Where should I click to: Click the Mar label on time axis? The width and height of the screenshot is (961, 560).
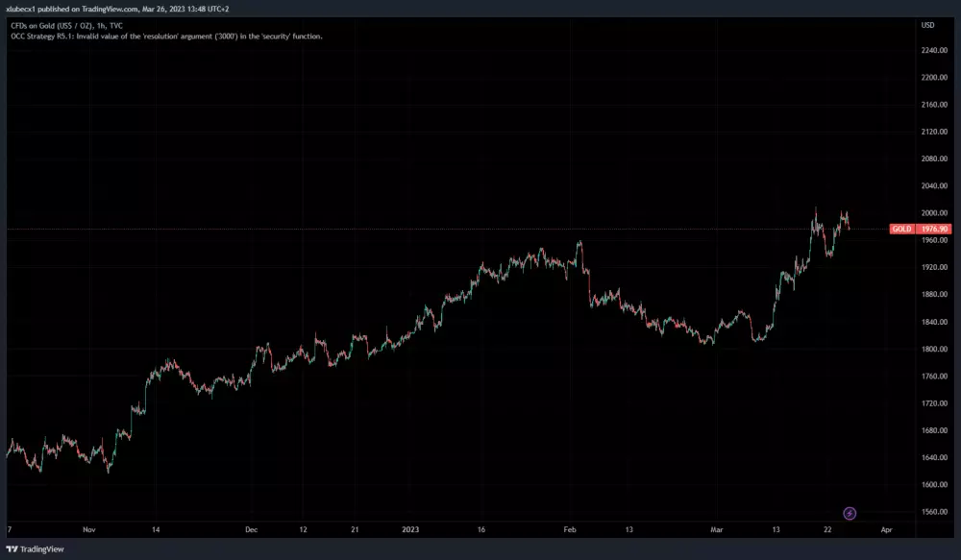point(714,529)
